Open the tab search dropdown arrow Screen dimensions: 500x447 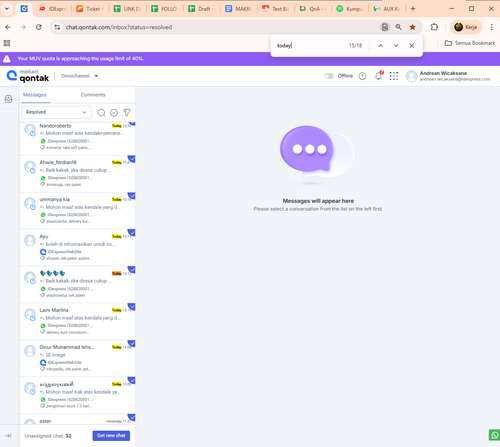click(7, 9)
